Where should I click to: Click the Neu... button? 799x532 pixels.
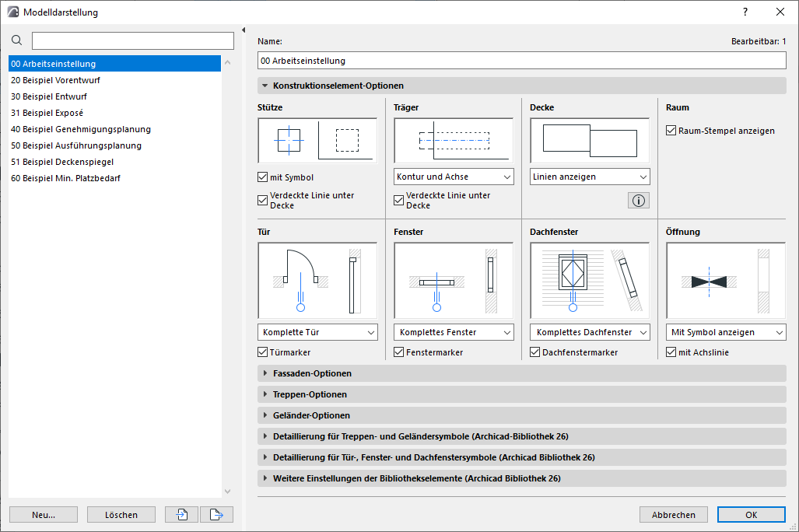click(x=43, y=514)
